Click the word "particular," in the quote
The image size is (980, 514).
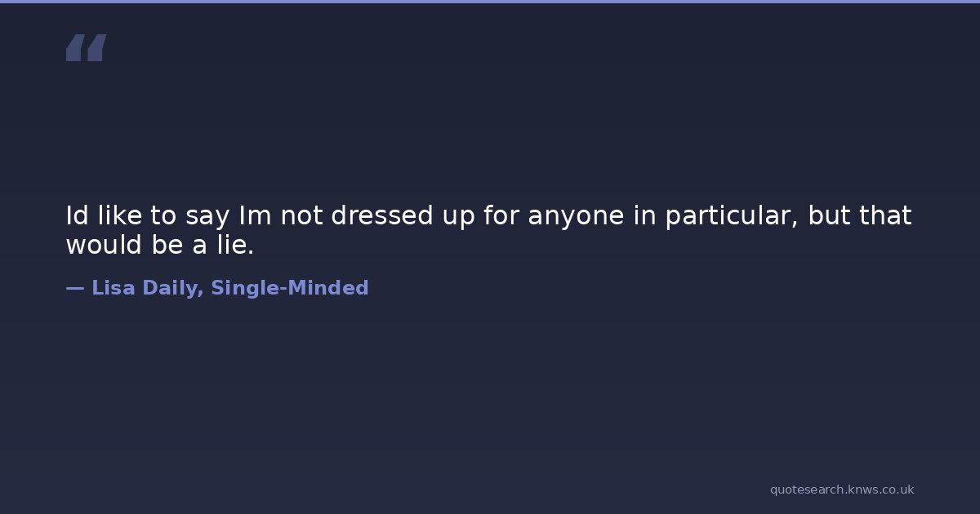[x=731, y=216]
